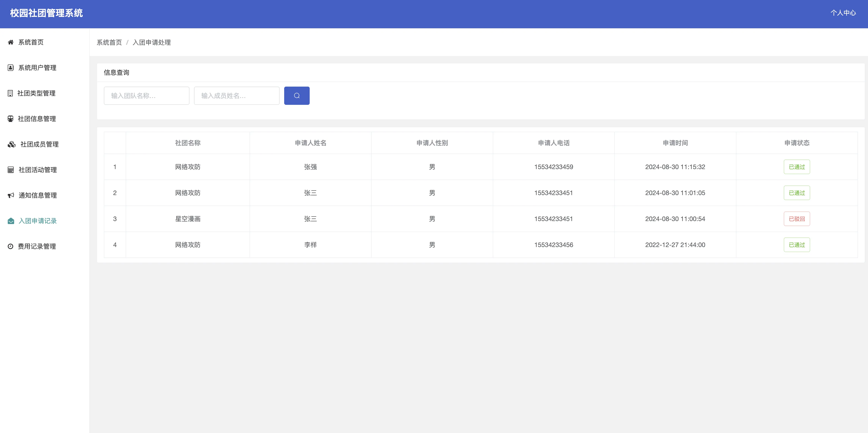Focus the 输入成员姓名 search field

point(237,96)
